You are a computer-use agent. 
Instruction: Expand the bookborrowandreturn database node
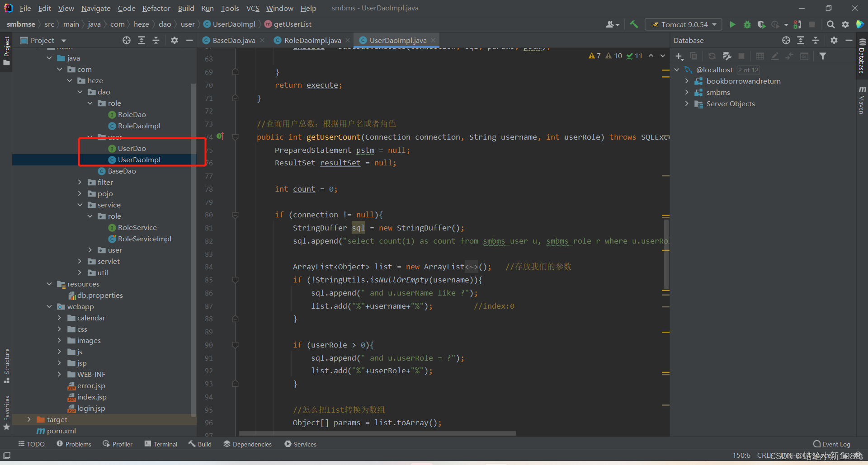pyautogui.click(x=687, y=81)
